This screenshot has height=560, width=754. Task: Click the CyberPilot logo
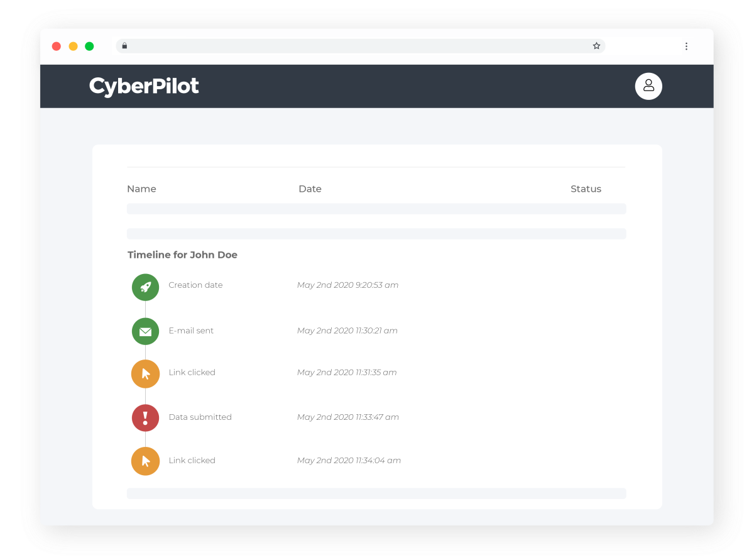coord(144,87)
